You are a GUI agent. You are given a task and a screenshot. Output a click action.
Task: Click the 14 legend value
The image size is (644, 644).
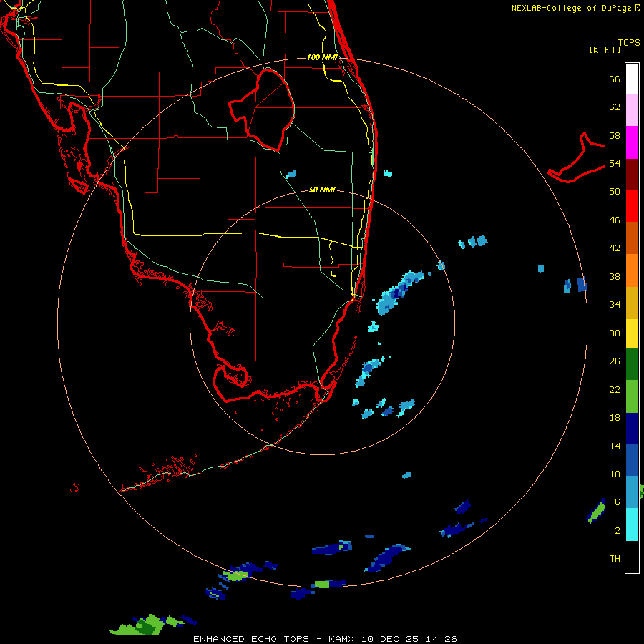[615, 446]
